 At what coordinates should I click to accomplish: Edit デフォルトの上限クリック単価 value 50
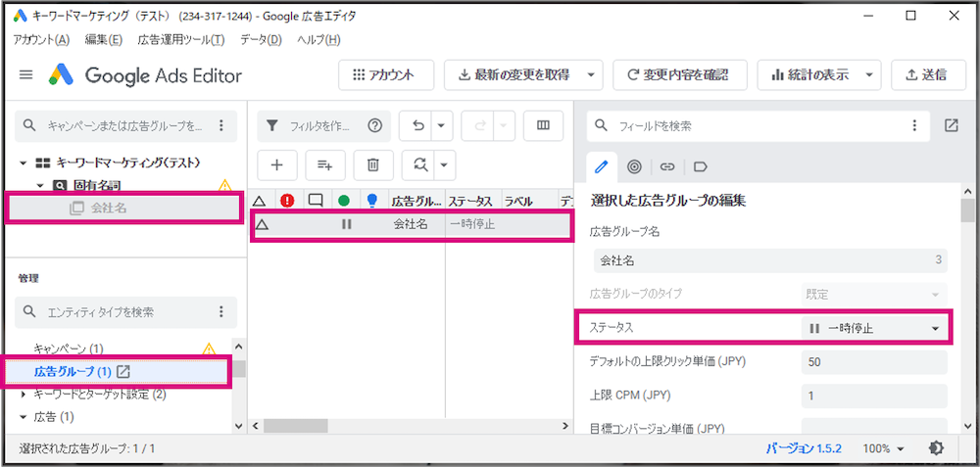pyautogui.click(x=874, y=362)
